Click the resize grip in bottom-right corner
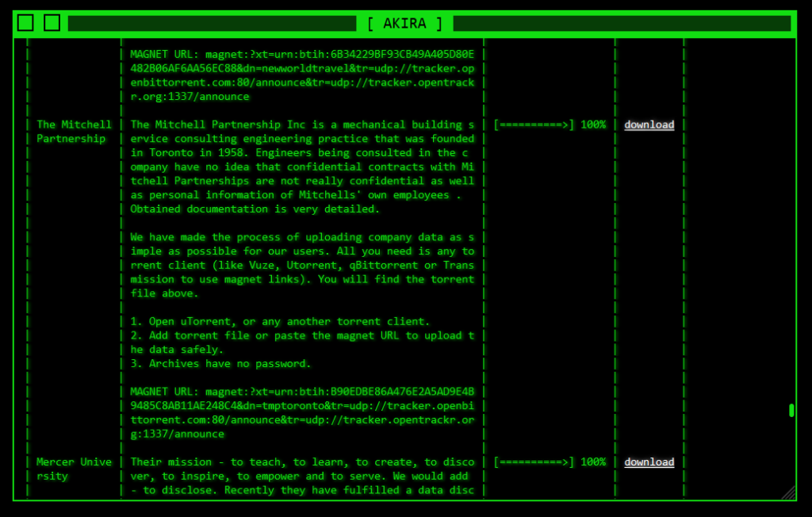Screen dimensions: 812x517 pos(788,492)
